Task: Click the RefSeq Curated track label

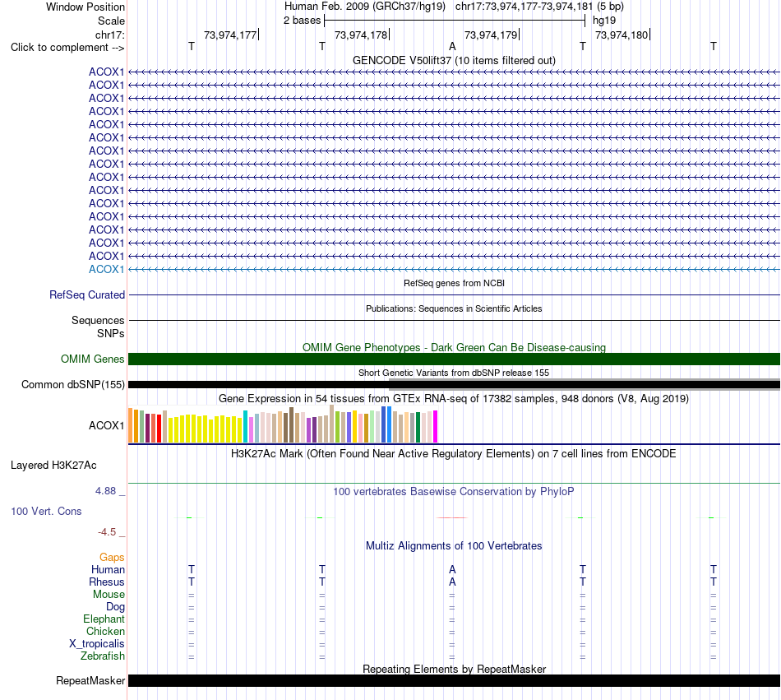Action: click(x=86, y=295)
